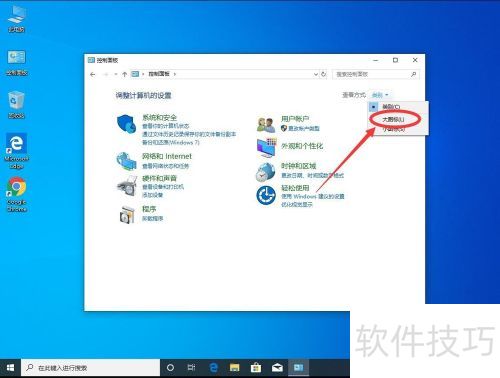Screen dimensions: 500x378
Task: Open the System and Security shield icon
Action: 126,124
